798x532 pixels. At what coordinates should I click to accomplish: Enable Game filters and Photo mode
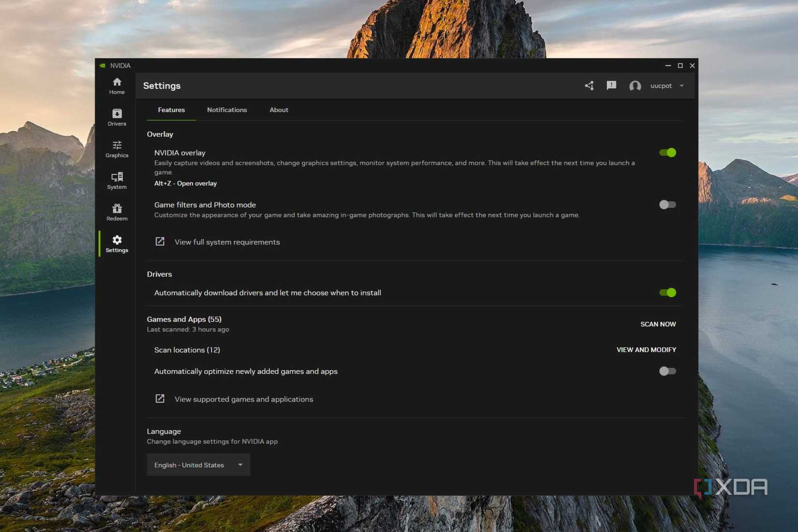pos(667,205)
